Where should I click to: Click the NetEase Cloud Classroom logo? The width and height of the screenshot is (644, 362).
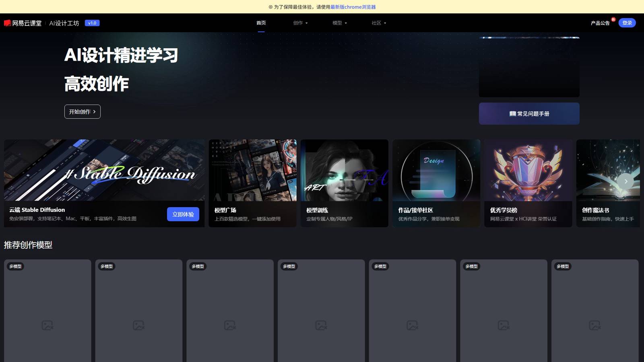pyautogui.click(x=23, y=23)
